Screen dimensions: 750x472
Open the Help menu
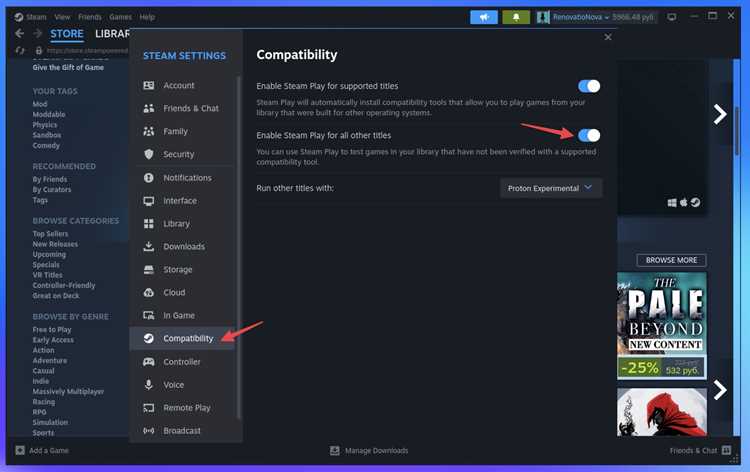click(x=147, y=17)
